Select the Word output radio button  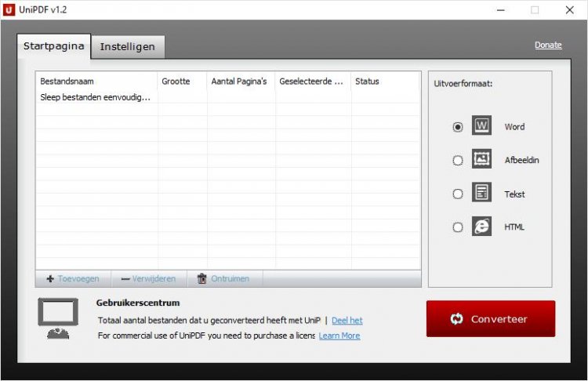coord(458,127)
